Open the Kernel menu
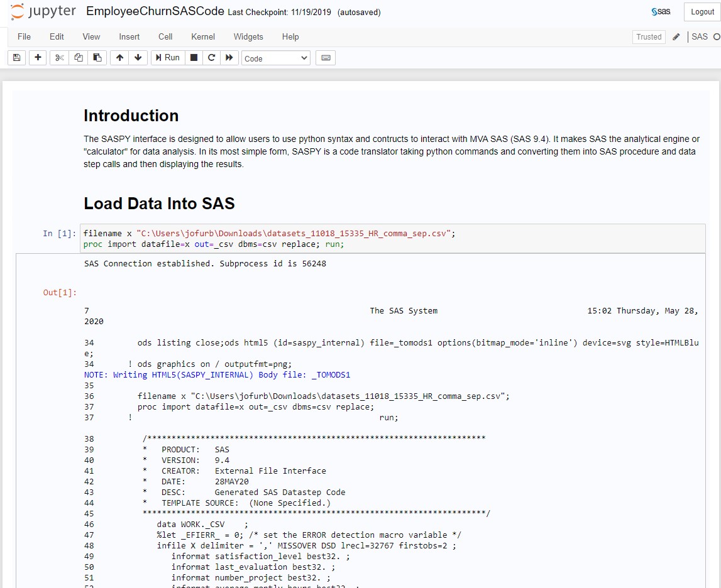This screenshot has height=588, width=721. tap(203, 36)
